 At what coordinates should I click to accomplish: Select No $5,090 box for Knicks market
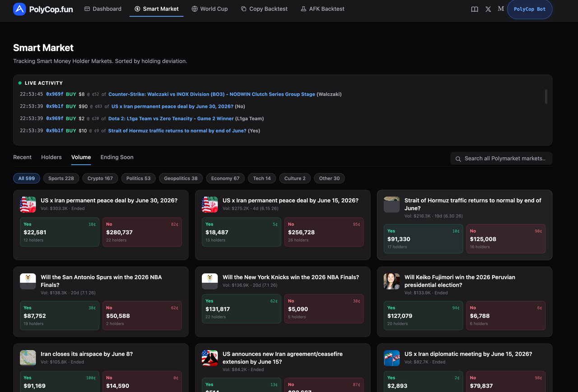324,309
